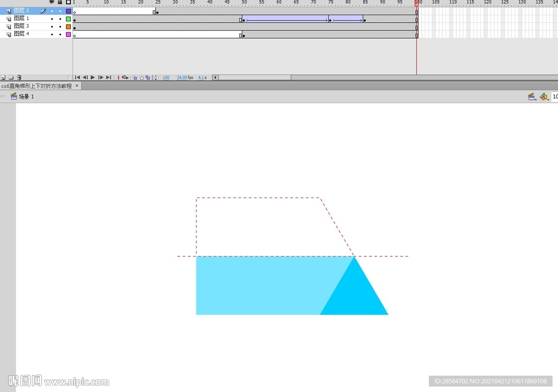Click frame 75 keyframe on 图层 1

click(x=330, y=20)
